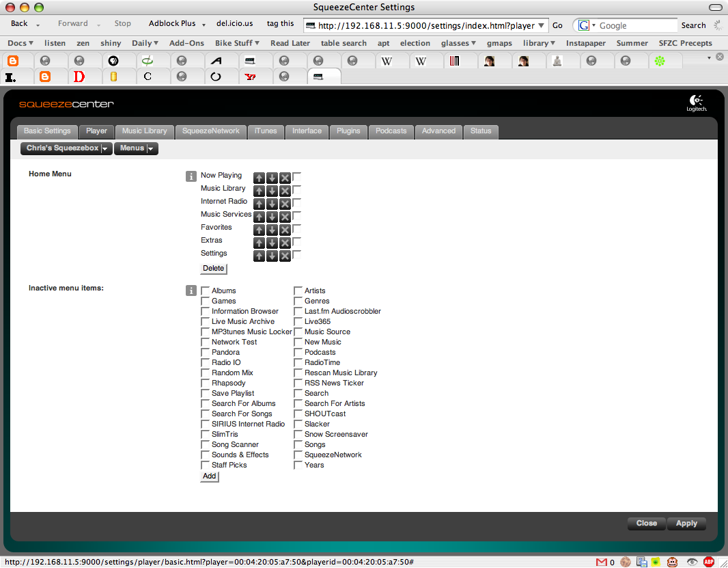Viewport: 728px width, 568px height.
Task: Click the Logitech logo
Action: click(697, 103)
